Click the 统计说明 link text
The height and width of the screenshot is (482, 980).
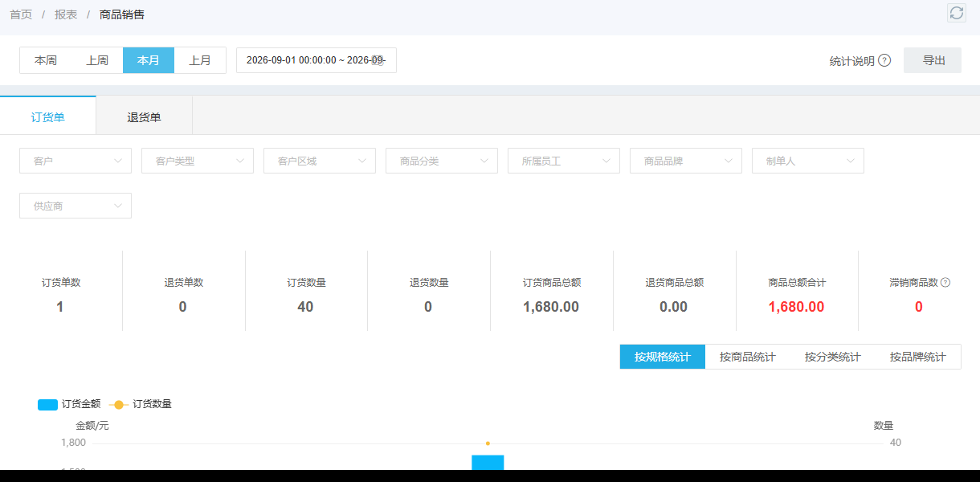(x=852, y=61)
